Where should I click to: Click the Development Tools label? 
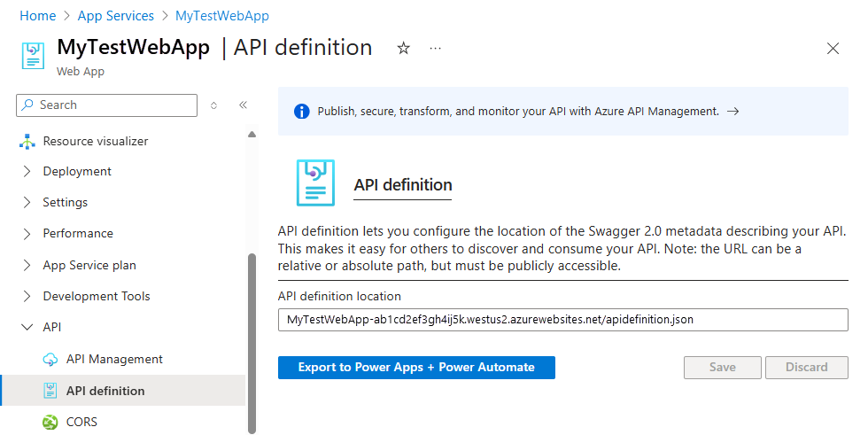click(97, 296)
